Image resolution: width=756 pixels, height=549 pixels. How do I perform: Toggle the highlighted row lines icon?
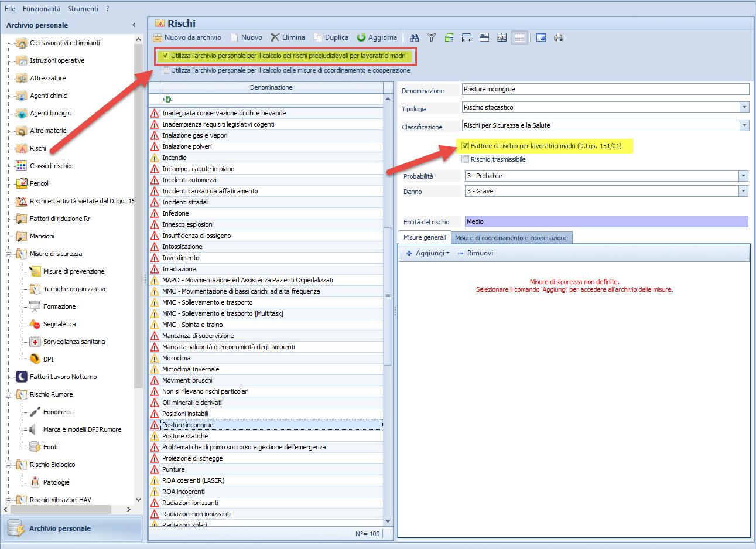coord(519,37)
